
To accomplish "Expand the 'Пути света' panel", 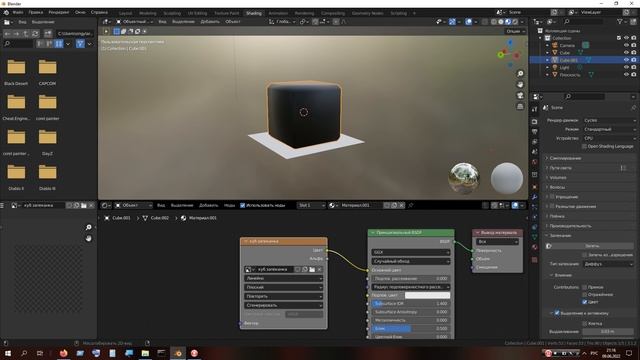I will pos(560,168).
